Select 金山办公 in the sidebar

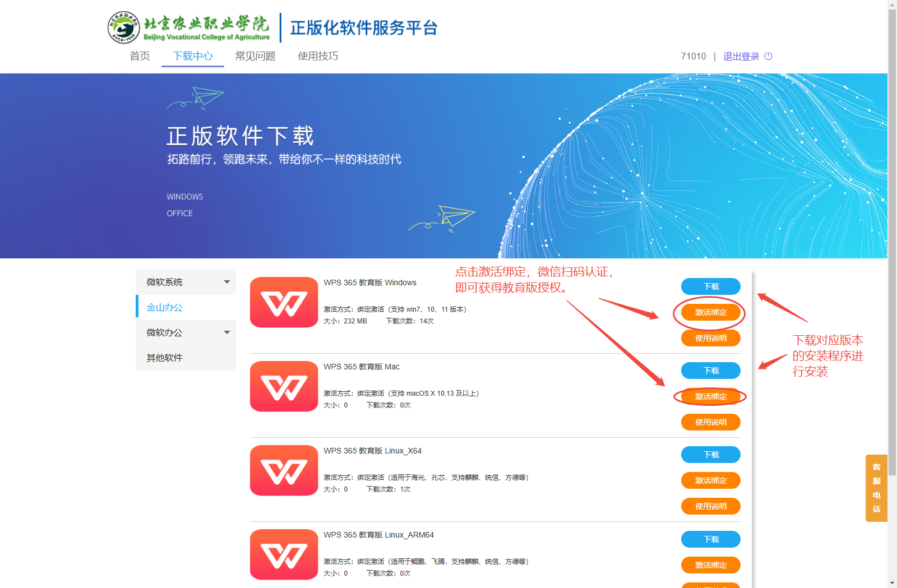(x=165, y=307)
